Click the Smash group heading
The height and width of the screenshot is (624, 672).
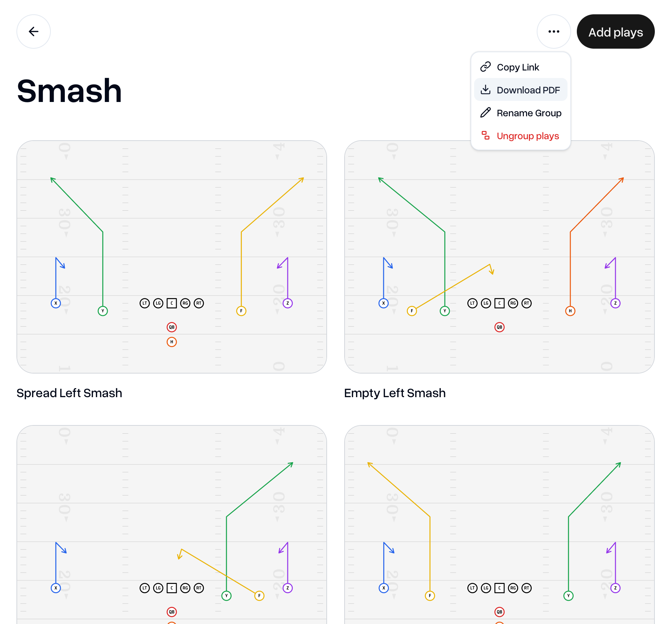point(69,91)
